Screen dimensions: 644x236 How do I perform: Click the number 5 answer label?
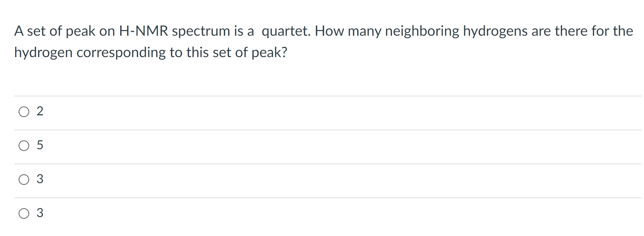point(40,146)
